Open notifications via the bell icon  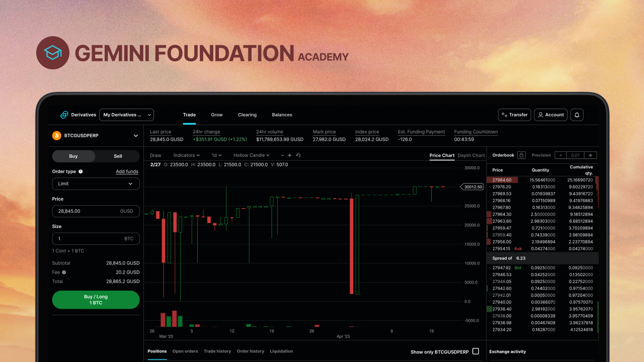tap(577, 115)
